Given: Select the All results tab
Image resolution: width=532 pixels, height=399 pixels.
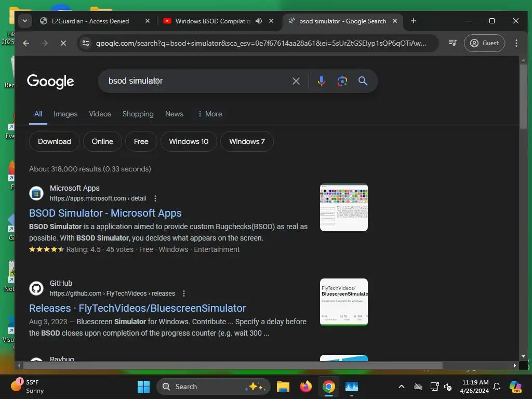Looking at the screenshot, I should (38, 114).
